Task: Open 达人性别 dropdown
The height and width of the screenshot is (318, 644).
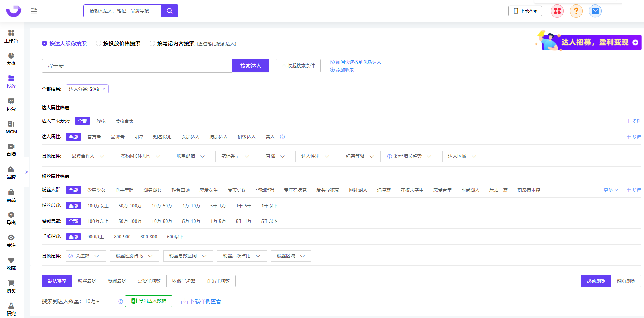Action: tap(316, 156)
